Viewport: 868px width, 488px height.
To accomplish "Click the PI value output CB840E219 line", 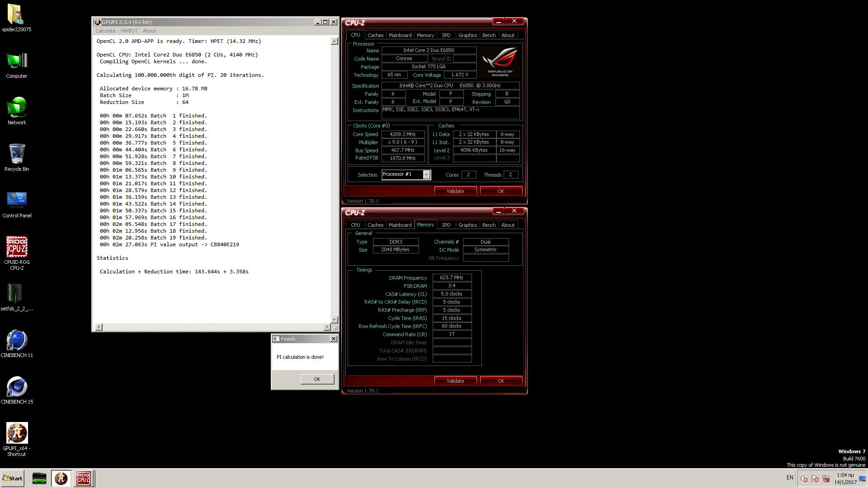I will tap(170, 244).
